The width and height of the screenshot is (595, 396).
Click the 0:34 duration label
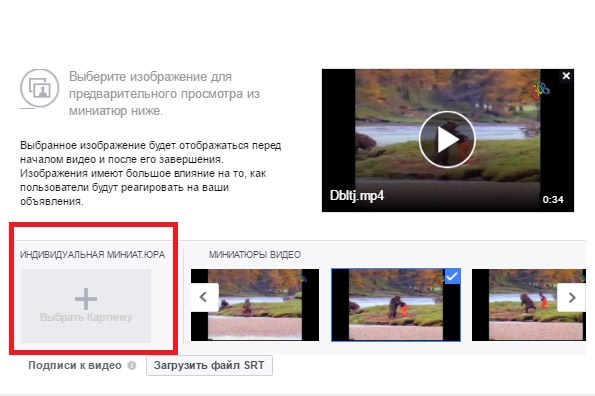pyautogui.click(x=553, y=200)
